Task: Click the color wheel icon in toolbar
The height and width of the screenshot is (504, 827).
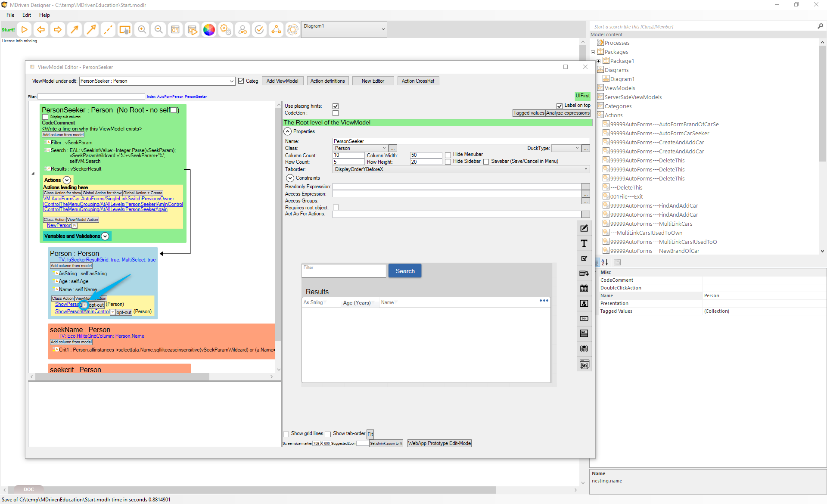Action: (209, 30)
